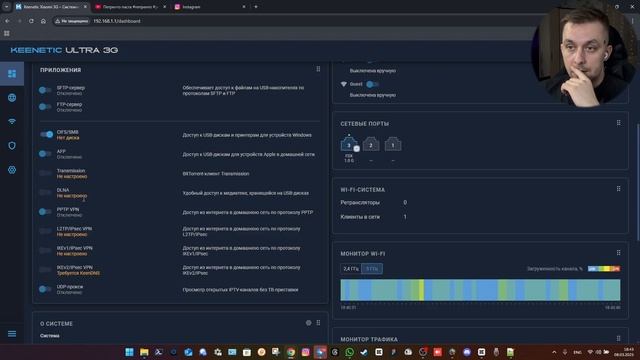Click the 'Ретрансляторы' row

373,202
